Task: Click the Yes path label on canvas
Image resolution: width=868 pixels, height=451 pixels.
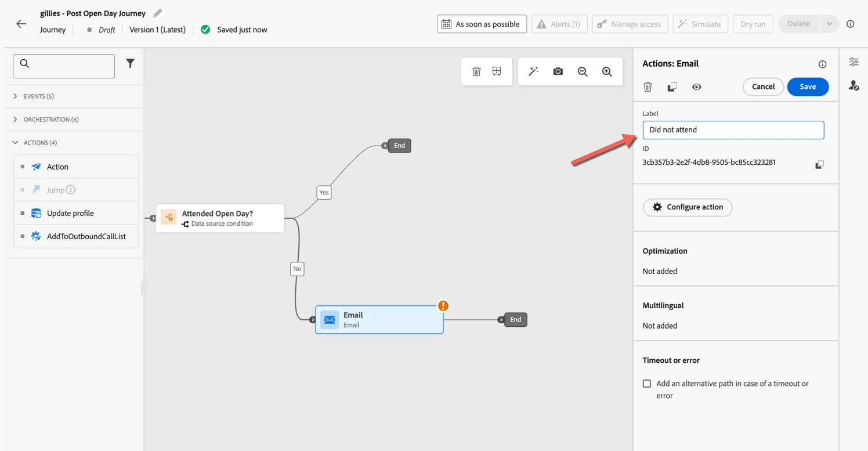Action: (x=324, y=192)
